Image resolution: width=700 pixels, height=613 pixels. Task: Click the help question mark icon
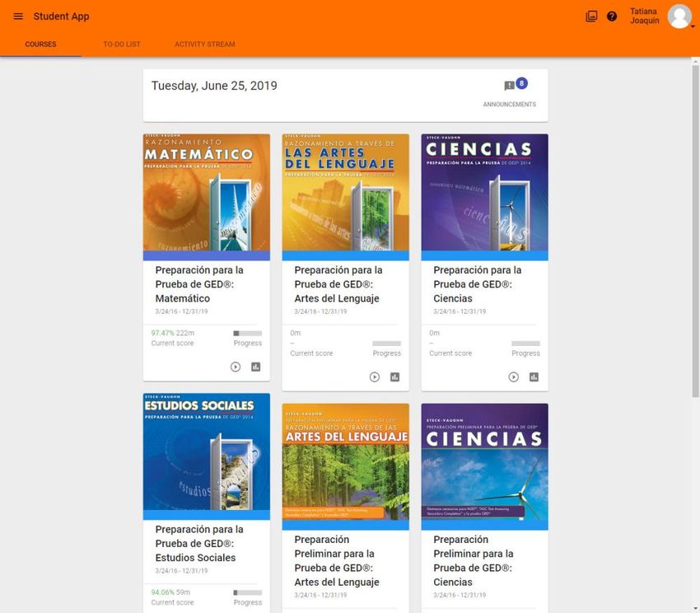tap(612, 16)
